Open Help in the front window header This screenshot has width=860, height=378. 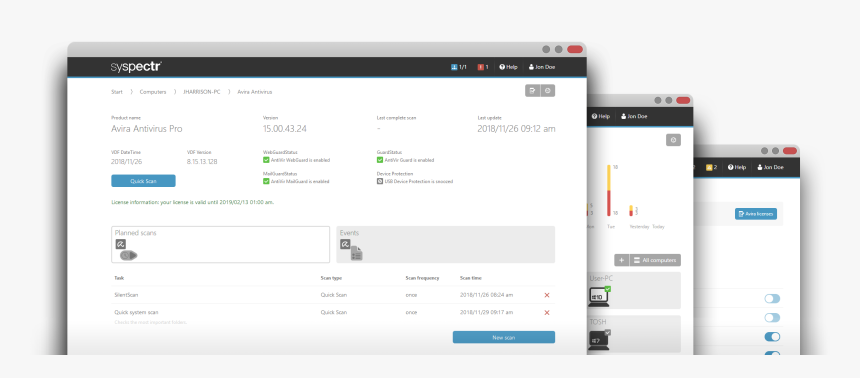508,67
